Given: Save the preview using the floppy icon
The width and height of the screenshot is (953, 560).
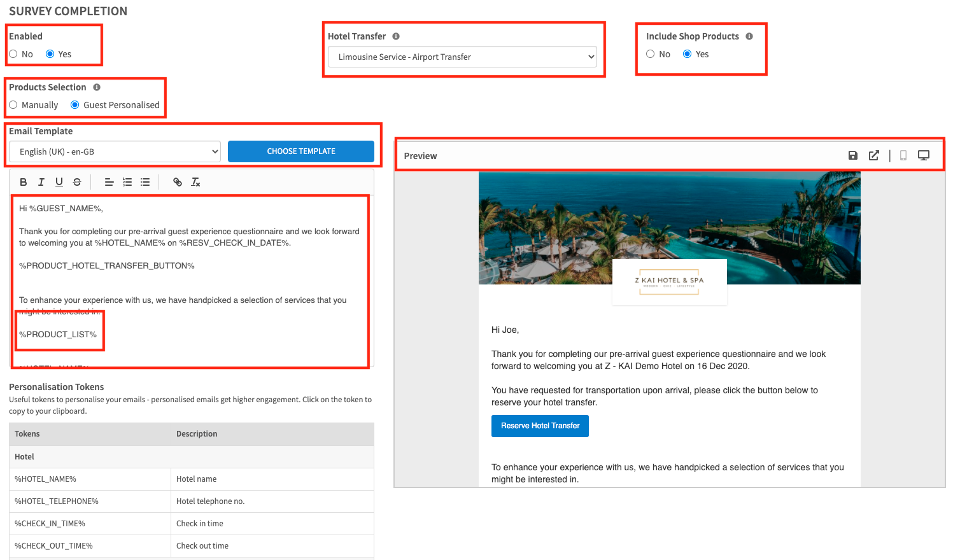Looking at the screenshot, I should pyautogui.click(x=853, y=155).
